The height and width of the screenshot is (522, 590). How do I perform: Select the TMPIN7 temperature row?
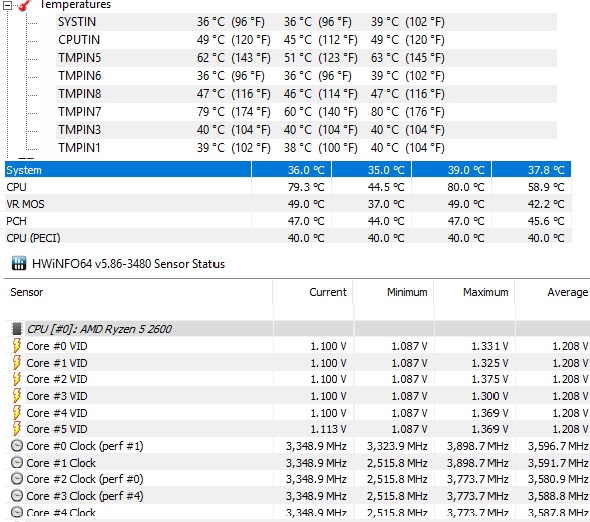(306, 112)
